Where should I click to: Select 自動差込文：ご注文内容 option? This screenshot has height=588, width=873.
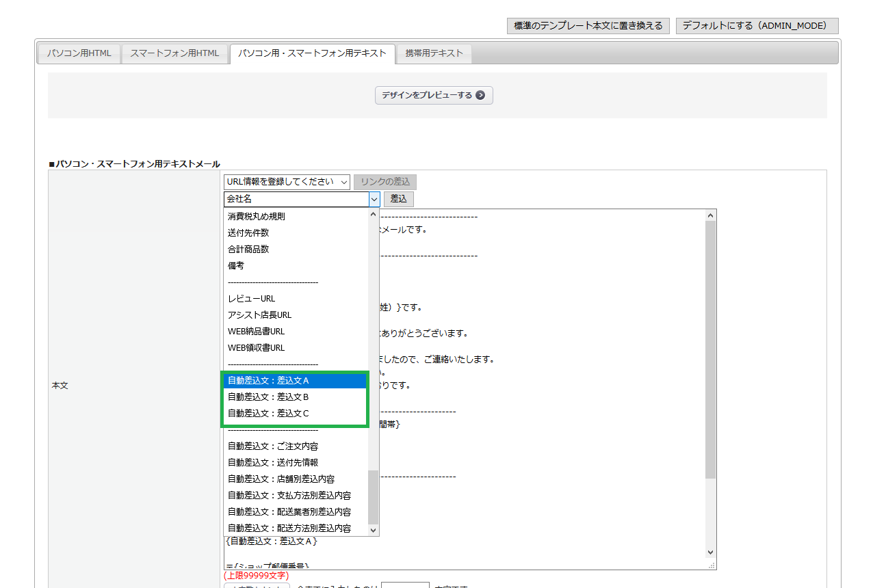272,446
